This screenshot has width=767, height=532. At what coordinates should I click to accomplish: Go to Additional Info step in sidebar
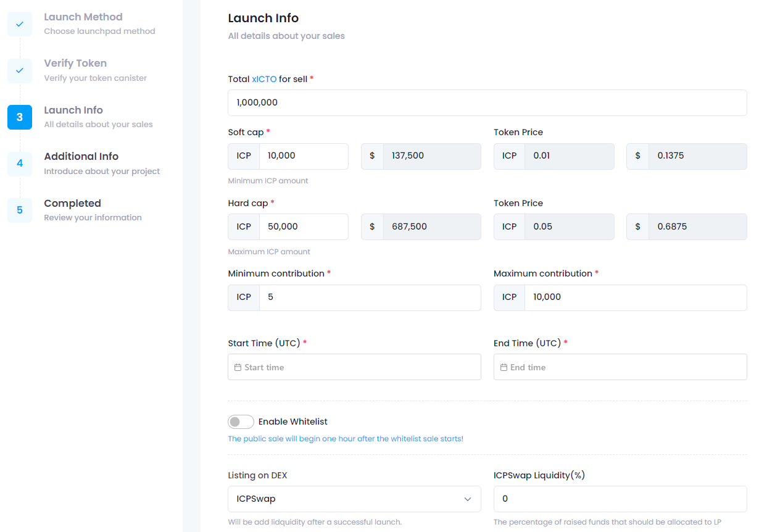click(81, 157)
